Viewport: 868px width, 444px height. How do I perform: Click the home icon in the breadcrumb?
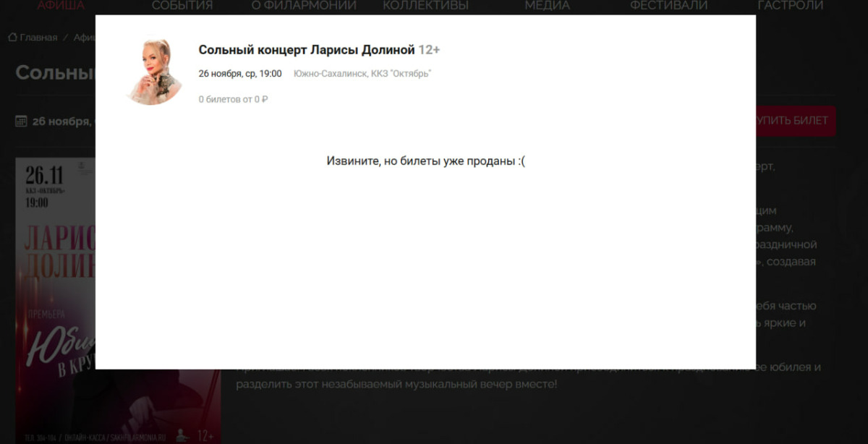(x=12, y=38)
